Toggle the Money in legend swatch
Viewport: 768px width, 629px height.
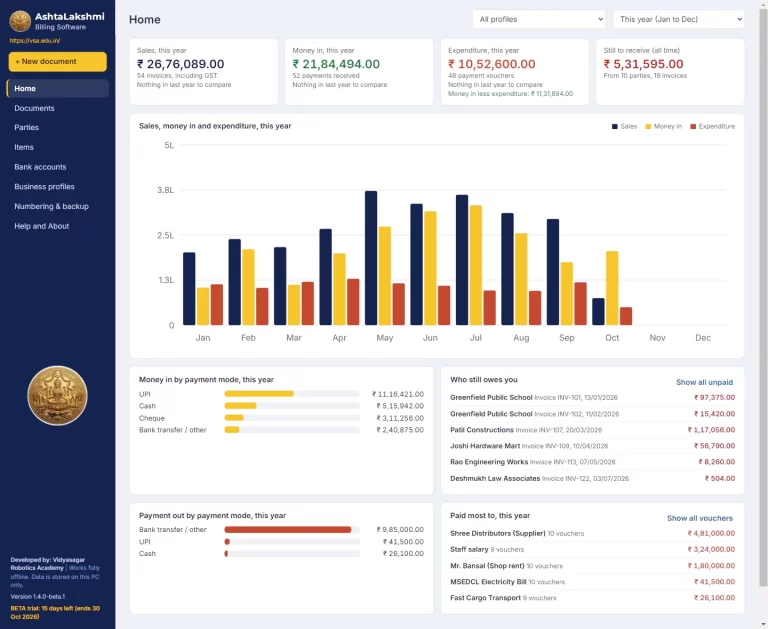tap(648, 126)
